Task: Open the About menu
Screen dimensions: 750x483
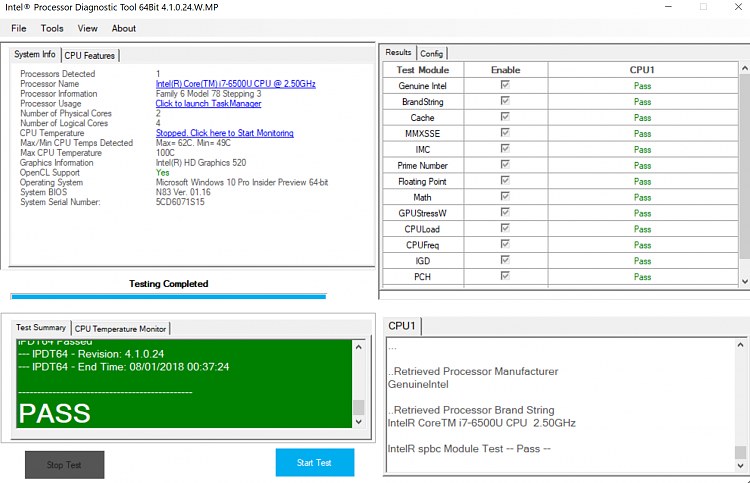Action: [x=124, y=28]
